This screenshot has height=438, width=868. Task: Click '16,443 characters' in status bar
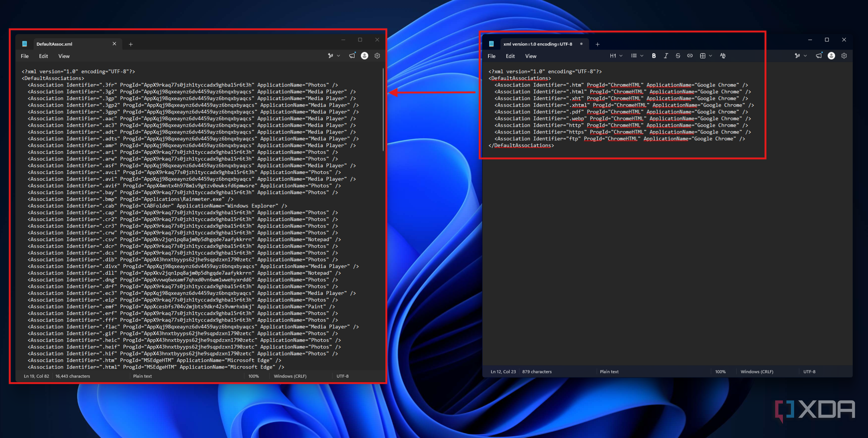coord(73,376)
